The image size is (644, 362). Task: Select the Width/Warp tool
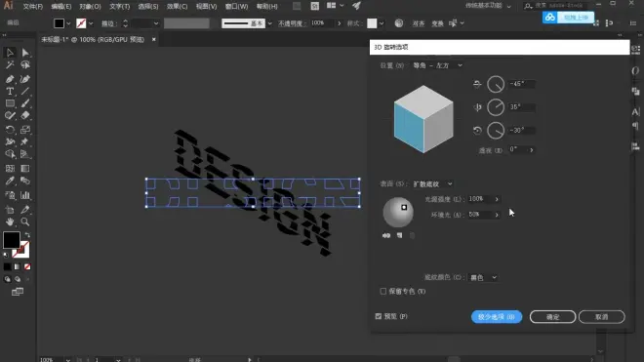point(10,142)
